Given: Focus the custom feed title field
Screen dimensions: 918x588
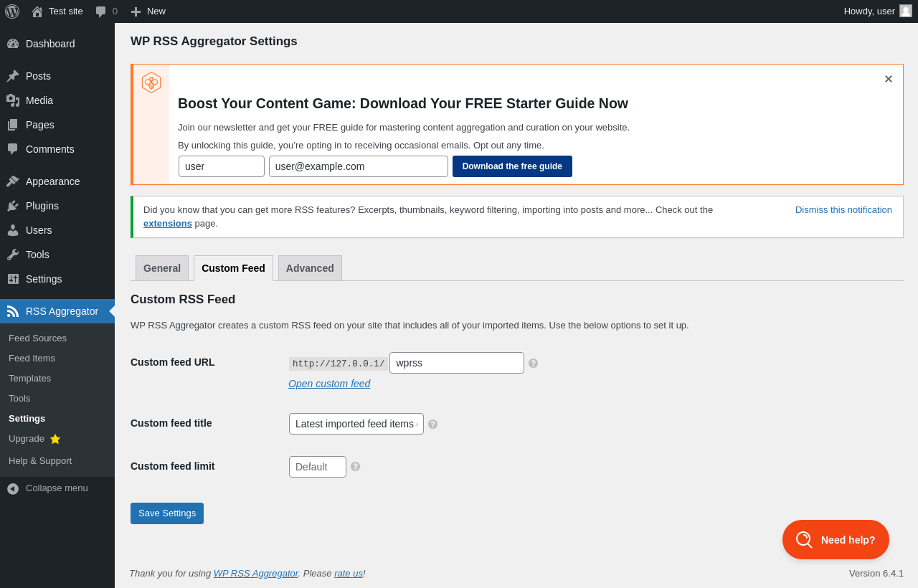Looking at the screenshot, I should point(356,424).
